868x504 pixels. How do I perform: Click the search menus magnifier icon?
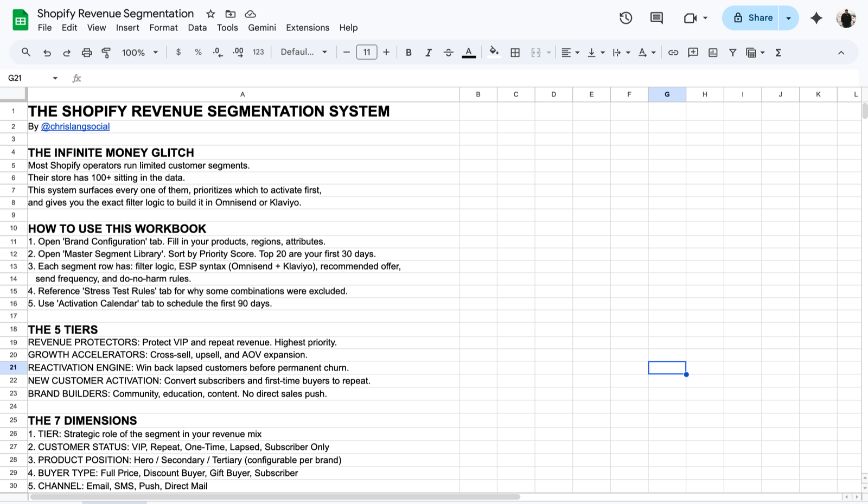pyautogui.click(x=25, y=52)
